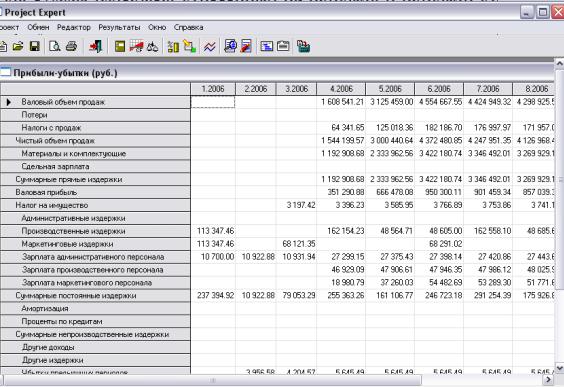
Task: Click the cell with value 1 608 541.21
Action: pyautogui.click(x=341, y=102)
